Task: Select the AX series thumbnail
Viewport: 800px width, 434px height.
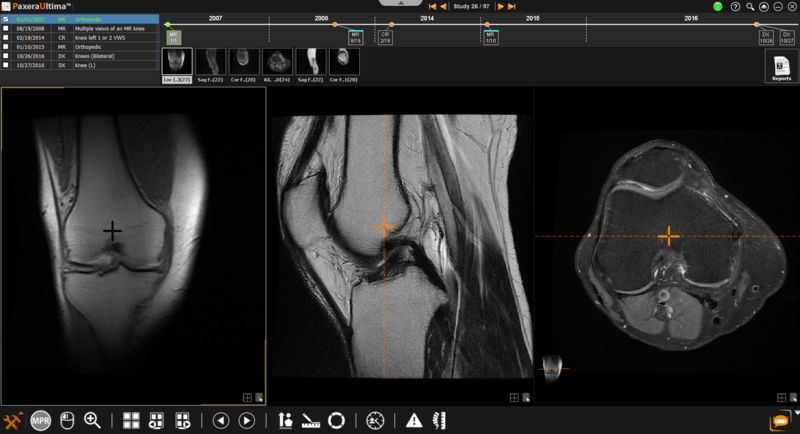Action: point(274,63)
